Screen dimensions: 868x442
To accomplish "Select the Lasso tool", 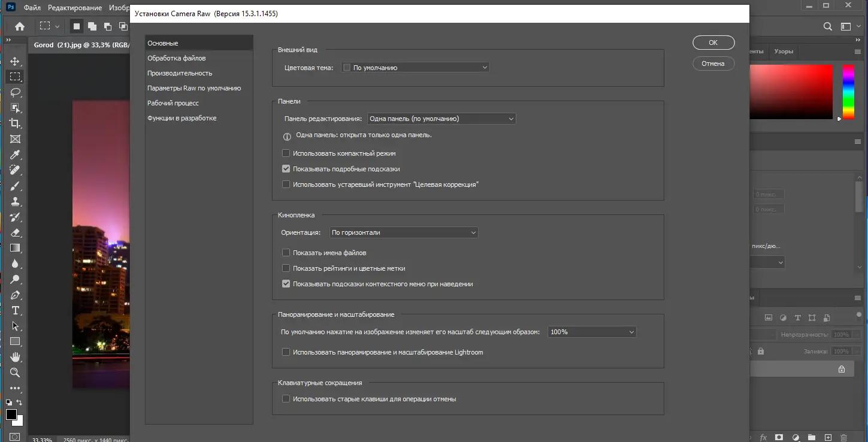I will 15,92.
